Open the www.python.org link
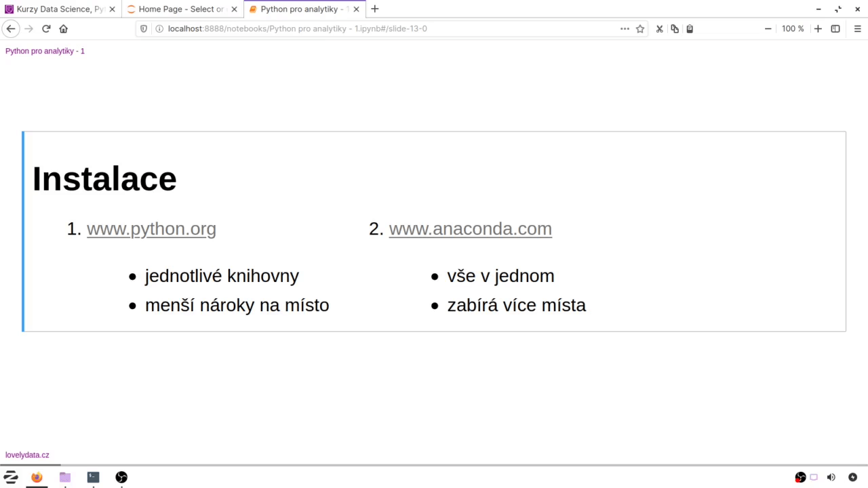 point(151,229)
